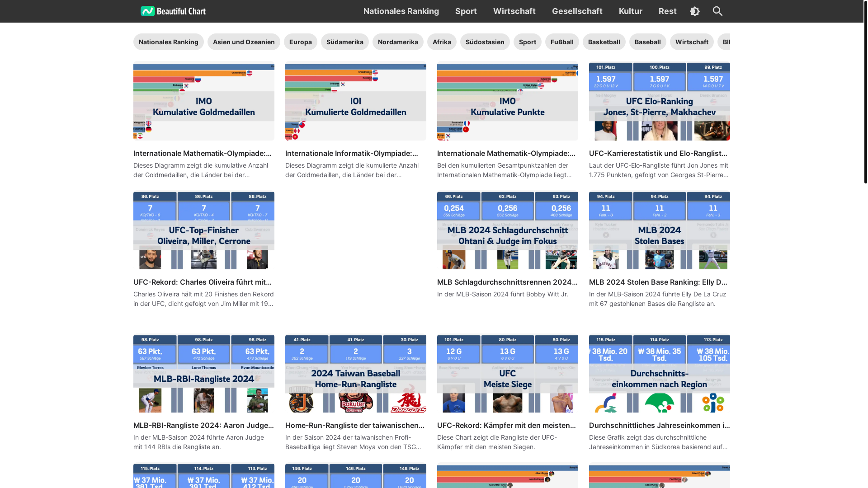Open the Durchschnittseinkommen nach Region thumbnail

tap(660, 374)
